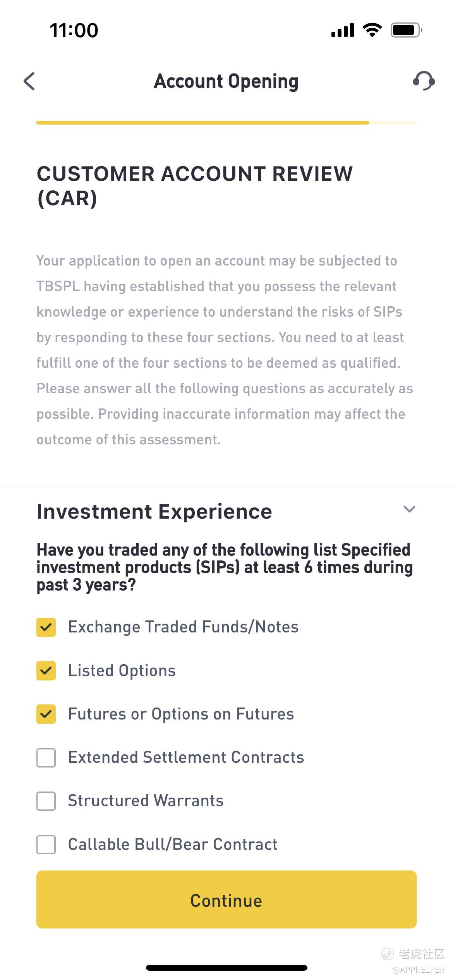Tap the 11:00 clock in status bar
This screenshot has width=453, height=980.
coord(74,30)
